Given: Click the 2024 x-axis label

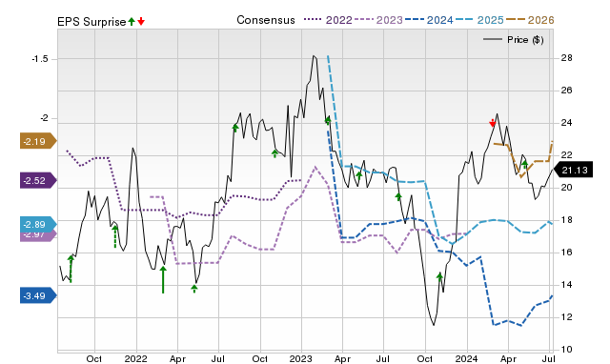Looking at the screenshot, I should pyautogui.click(x=466, y=358).
